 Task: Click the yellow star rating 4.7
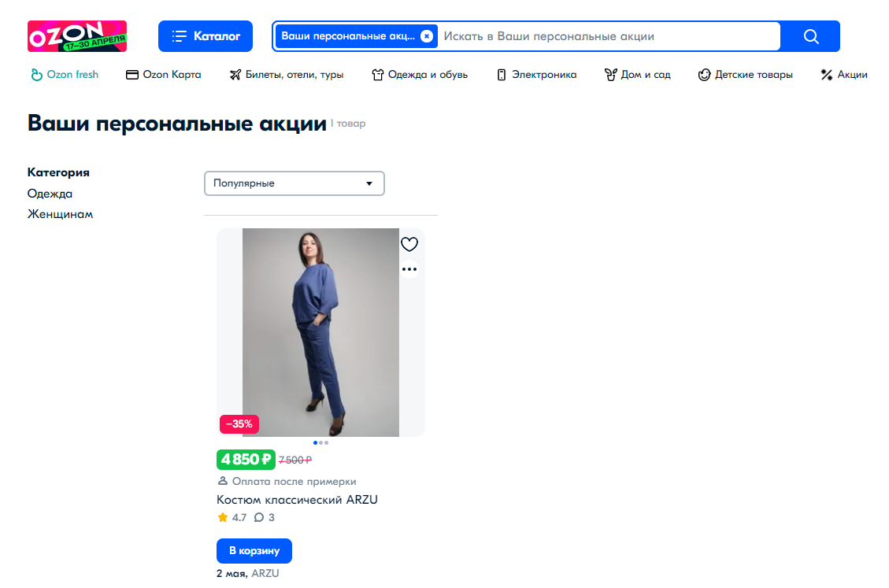click(x=232, y=518)
